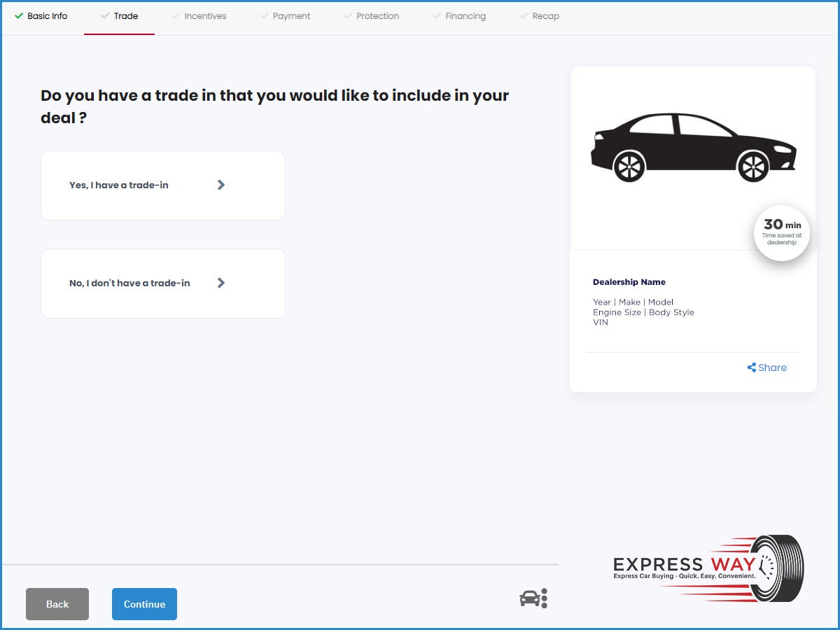The width and height of the screenshot is (840, 630).
Task: Click the green checkmark beside Basic Info
Action: point(19,16)
